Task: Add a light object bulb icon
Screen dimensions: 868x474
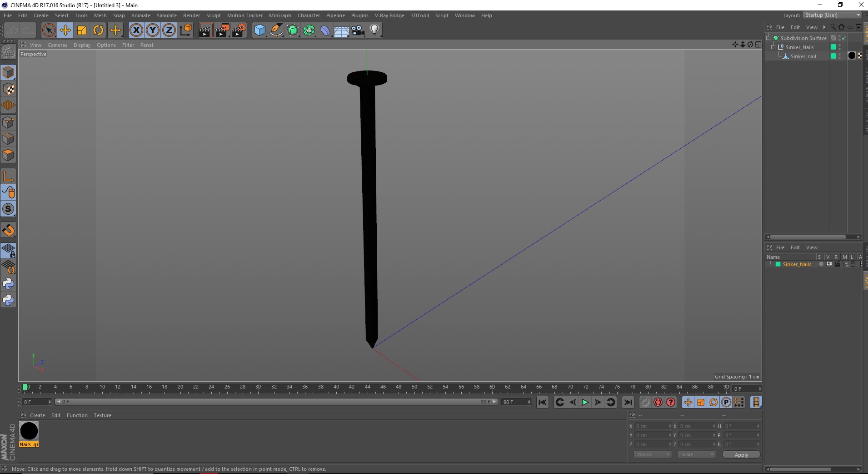Action: point(374,30)
